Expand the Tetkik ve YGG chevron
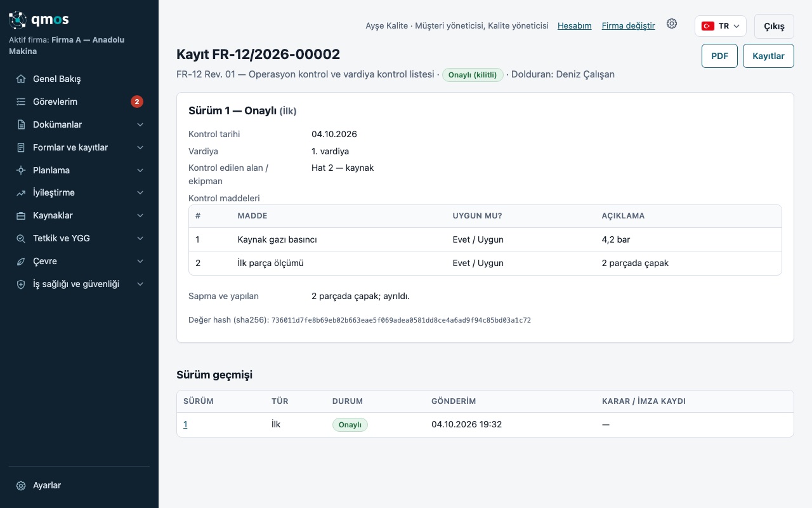Viewport: 812px width, 508px height. (x=140, y=239)
